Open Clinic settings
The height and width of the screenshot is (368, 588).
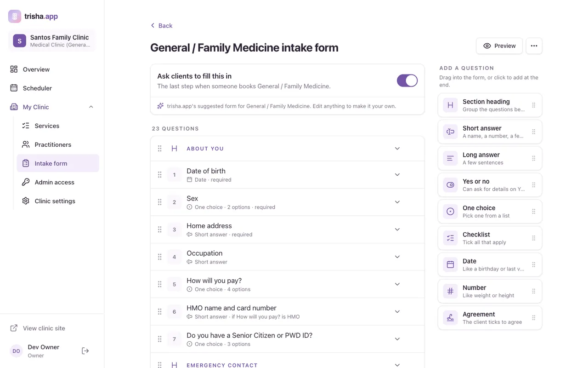pos(58,201)
